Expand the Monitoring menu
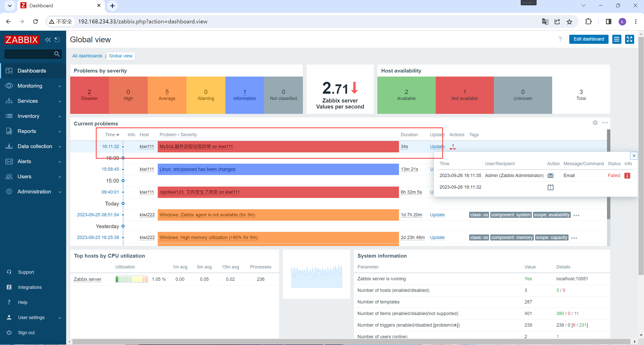 tap(33, 86)
